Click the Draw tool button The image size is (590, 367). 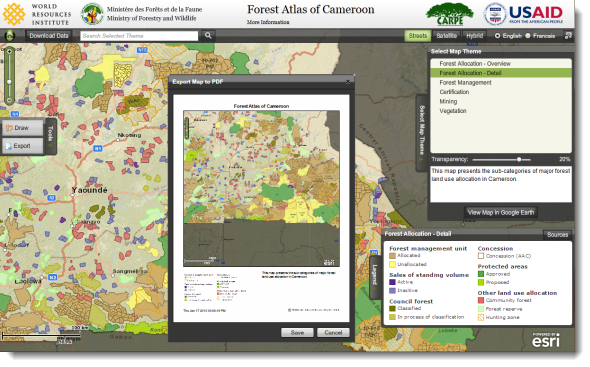tap(23, 128)
